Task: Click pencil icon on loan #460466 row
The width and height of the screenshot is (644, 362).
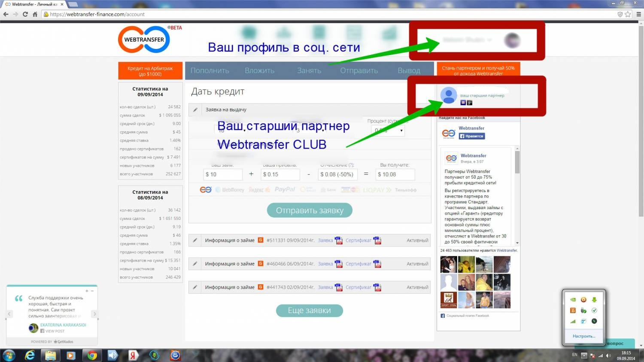Action: pos(195,264)
